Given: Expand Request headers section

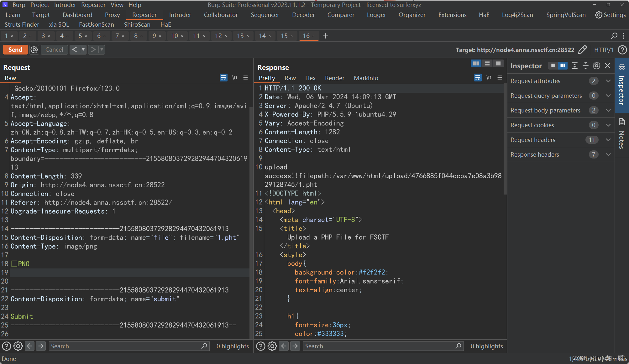Looking at the screenshot, I should point(561,140).
